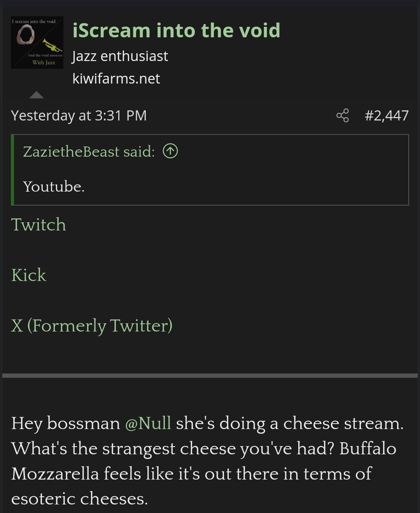Click the circled up-arrow in the quote header
Screen dimensions: 420x513
coord(170,151)
